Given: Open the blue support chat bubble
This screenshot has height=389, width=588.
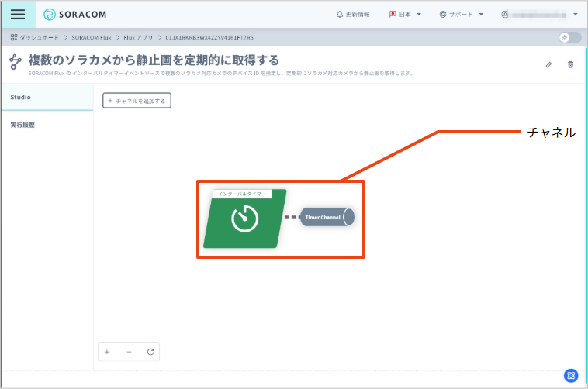Looking at the screenshot, I should [x=571, y=375].
